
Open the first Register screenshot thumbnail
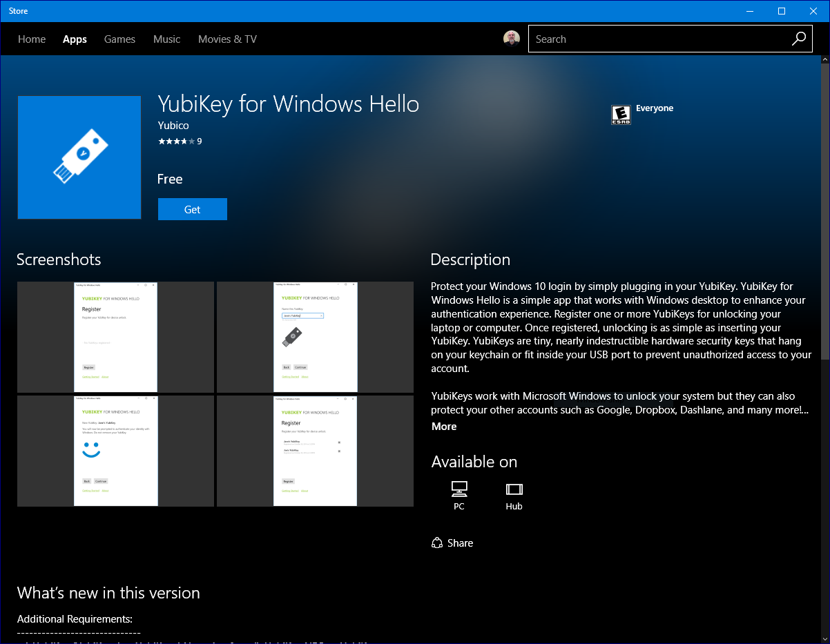(115, 337)
